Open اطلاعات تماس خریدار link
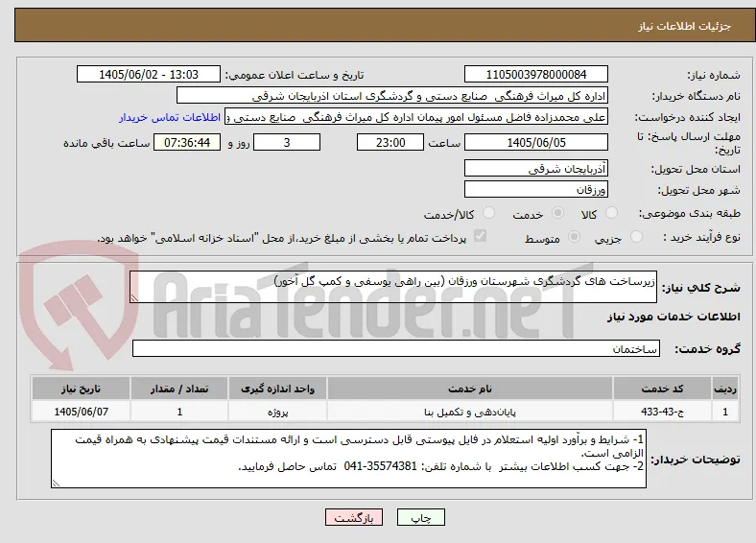The height and width of the screenshot is (543, 756). tap(170, 117)
